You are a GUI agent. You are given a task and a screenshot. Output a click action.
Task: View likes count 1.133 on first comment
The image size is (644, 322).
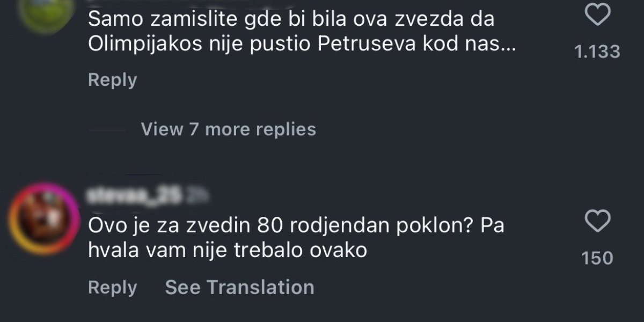coord(597,52)
